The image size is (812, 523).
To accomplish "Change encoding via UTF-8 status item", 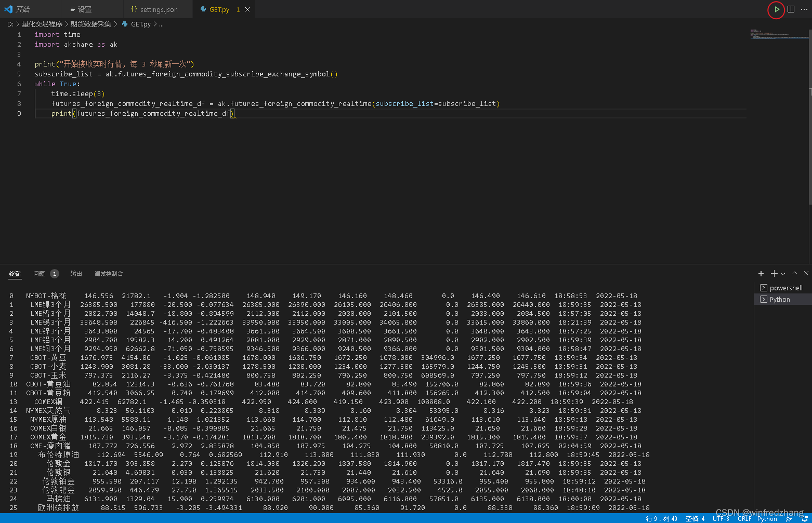I will click(x=721, y=518).
